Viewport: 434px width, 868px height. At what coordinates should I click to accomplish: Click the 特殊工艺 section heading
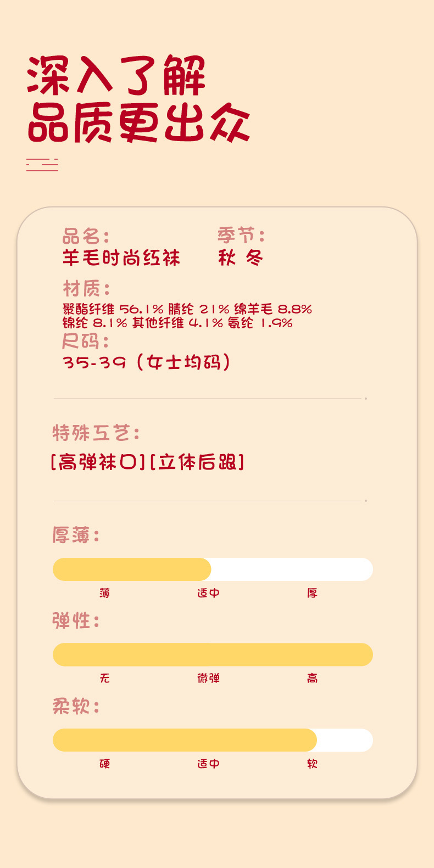96,433
